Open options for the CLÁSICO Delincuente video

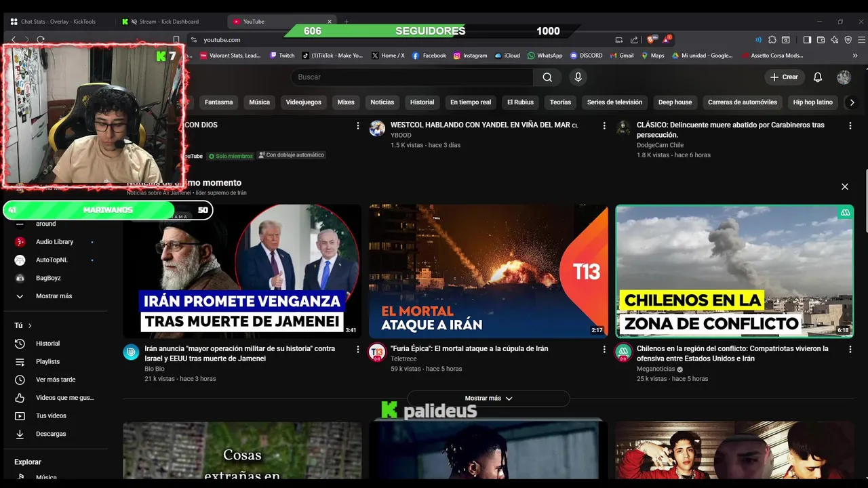[x=850, y=125]
